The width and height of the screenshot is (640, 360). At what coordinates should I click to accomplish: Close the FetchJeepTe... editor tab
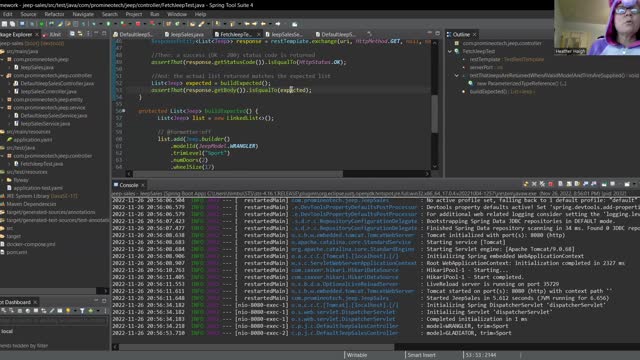258,35
